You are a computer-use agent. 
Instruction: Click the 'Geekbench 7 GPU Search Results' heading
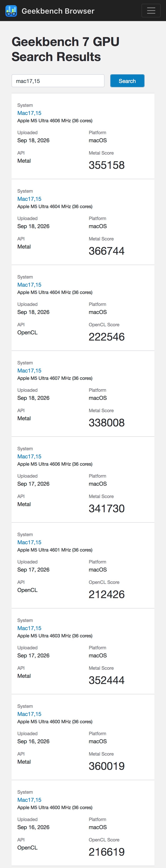coord(65,49)
